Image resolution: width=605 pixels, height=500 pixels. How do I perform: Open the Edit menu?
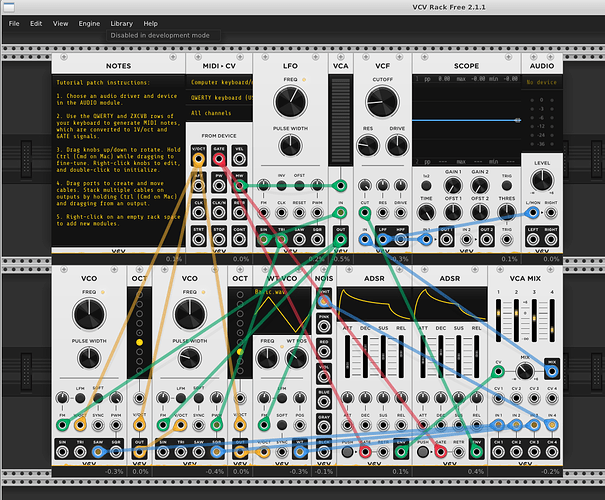coord(36,24)
